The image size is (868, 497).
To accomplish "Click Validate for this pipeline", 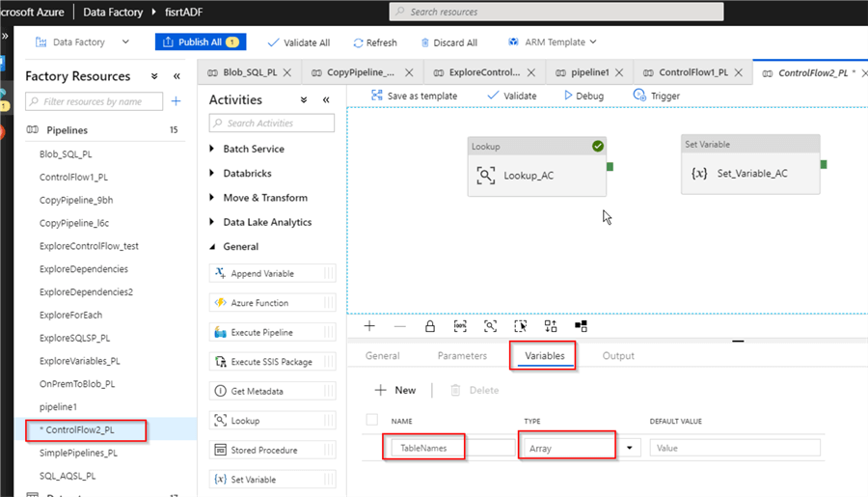I will 511,96.
